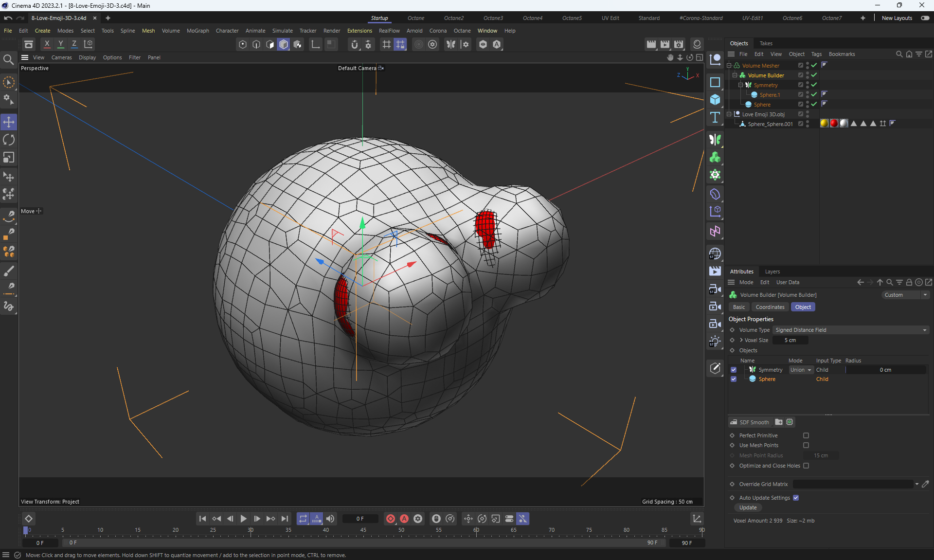Collapse the Volume Builder tree node
Image resolution: width=934 pixels, height=560 pixels.
click(735, 75)
